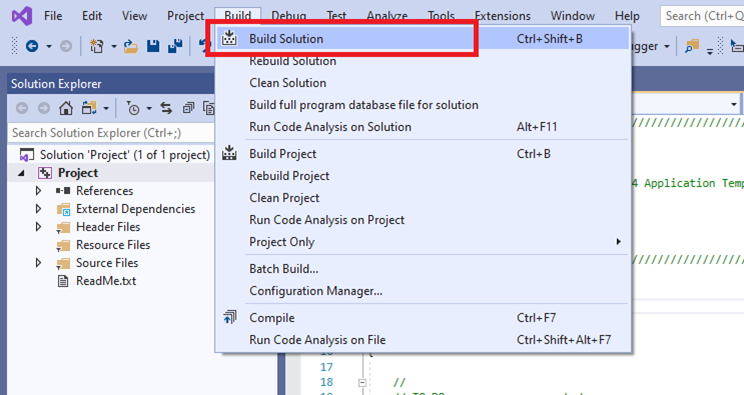
Task: Click Sync with Active Document arrows icon
Action: [x=166, y=108]
